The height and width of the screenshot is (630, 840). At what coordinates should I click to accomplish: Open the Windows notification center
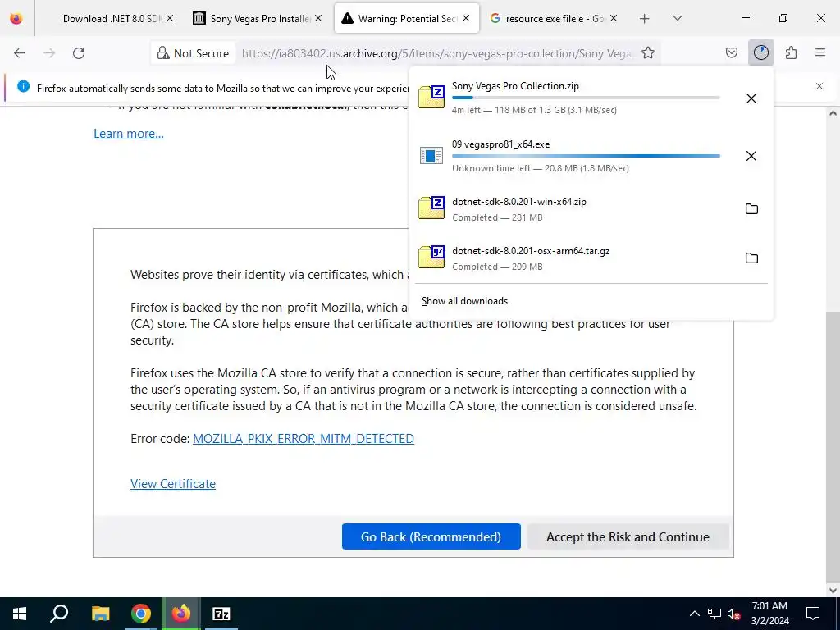tap(813, 614)
